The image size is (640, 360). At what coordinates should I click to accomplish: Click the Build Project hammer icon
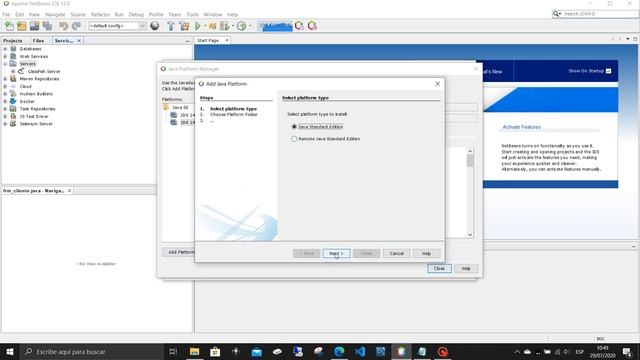[x=171, y=26]
